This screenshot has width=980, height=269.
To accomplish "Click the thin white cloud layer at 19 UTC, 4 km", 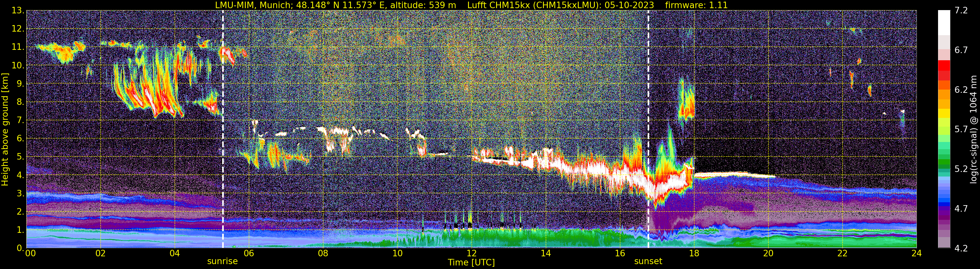I will pyautogui.click(x=734, y=175).
